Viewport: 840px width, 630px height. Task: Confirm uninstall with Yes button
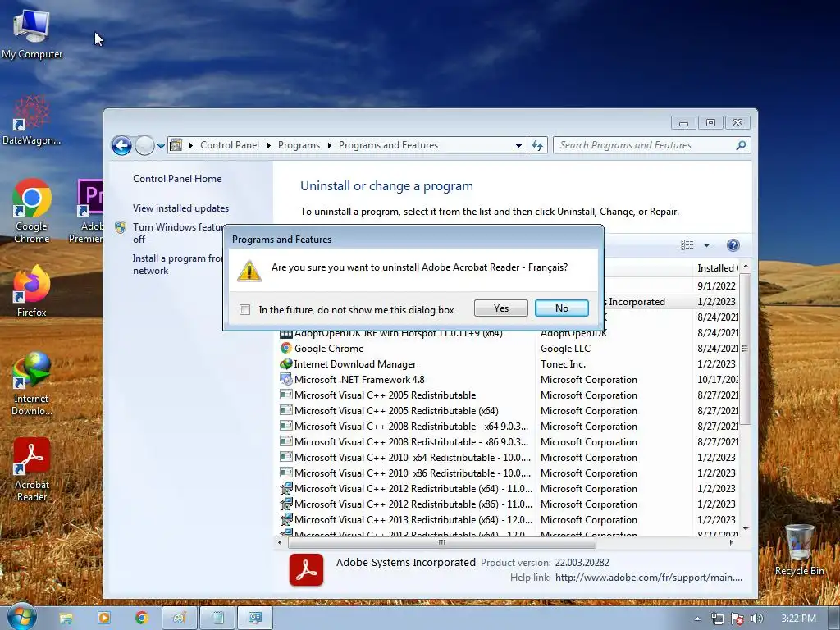pyautogui.click(x=501, y=308)
